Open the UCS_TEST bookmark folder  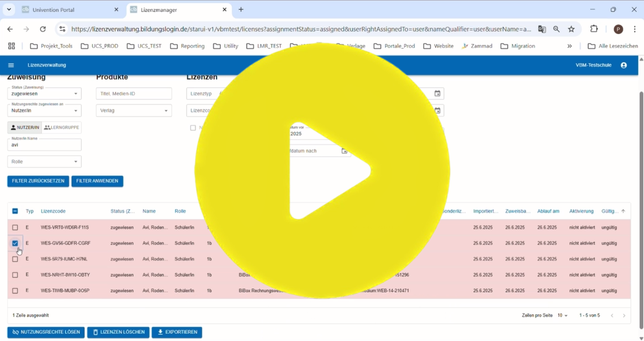pos(144,46)
